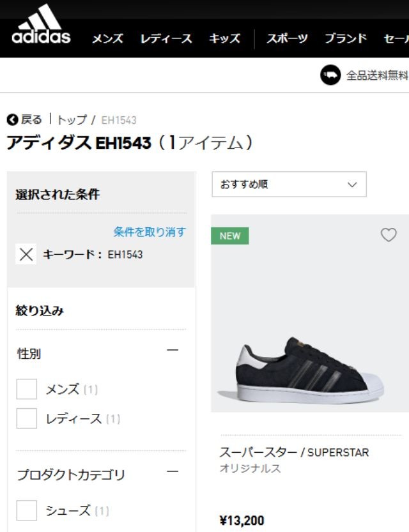Click the back arrow icon next to 戻る
Screen dimensions: 409x532
point(12,120)
